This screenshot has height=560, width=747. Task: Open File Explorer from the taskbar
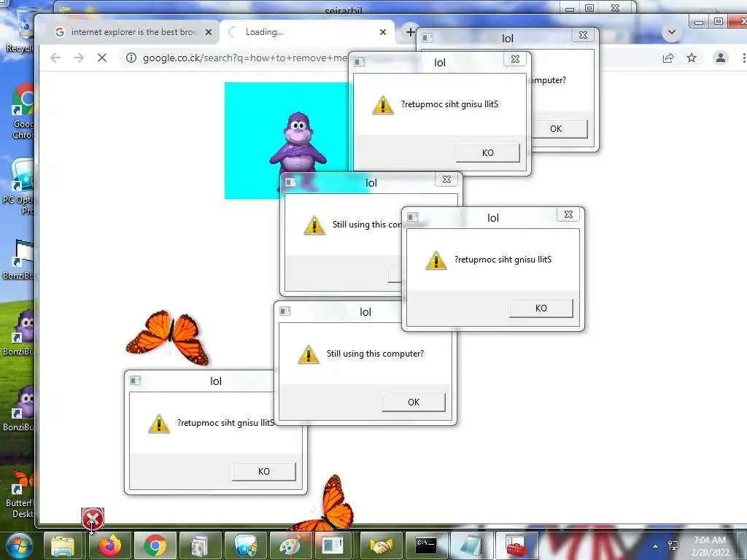tap(63, 545)
